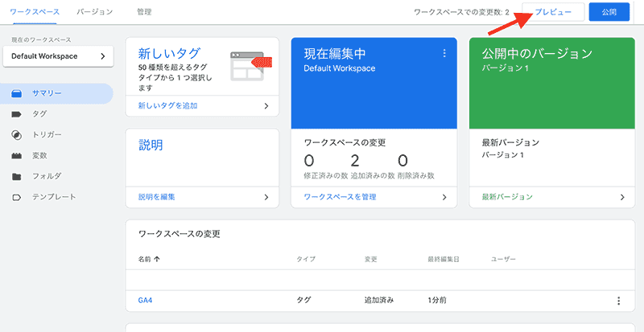Click the ワークスペースでの変更数: 2 text

[461, 12]
